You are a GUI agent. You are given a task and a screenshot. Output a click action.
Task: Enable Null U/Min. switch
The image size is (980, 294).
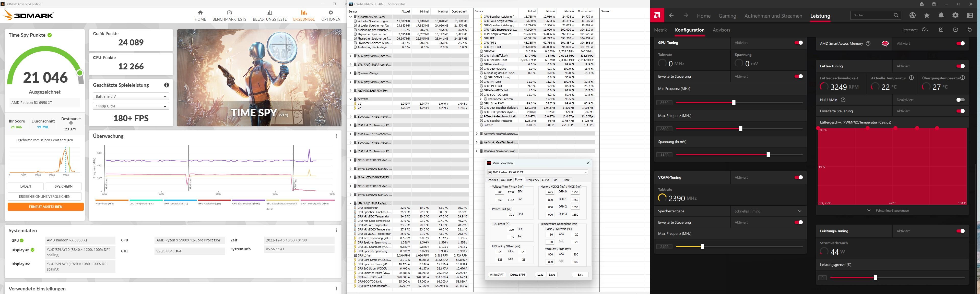coord(960,100)
